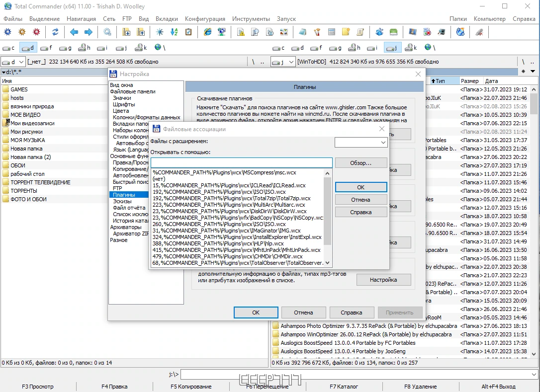
Task: Click the A-Z sort toolbar icon
Action: click(x=174, y=32)
